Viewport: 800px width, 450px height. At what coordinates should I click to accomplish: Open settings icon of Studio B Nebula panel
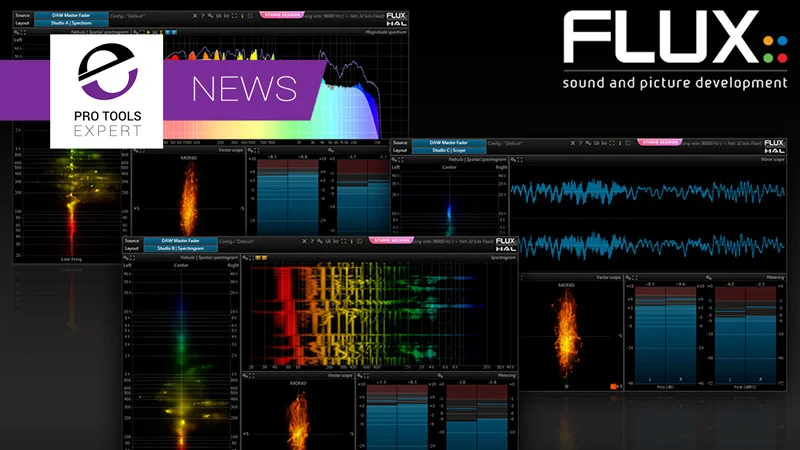(x=126, y=258)
